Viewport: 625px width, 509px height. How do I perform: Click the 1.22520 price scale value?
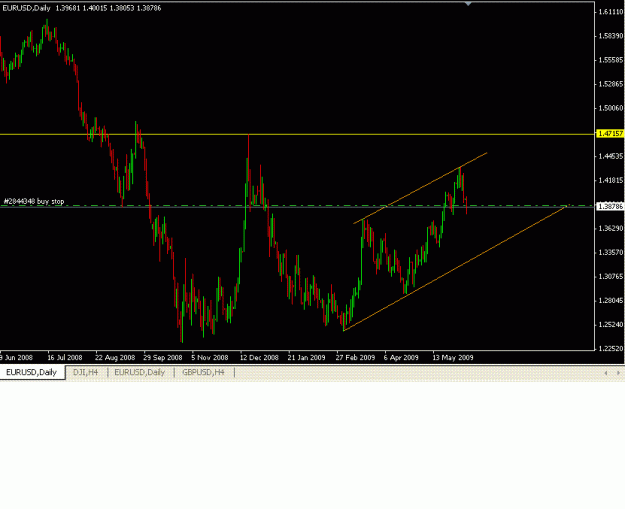pos(610,348)
